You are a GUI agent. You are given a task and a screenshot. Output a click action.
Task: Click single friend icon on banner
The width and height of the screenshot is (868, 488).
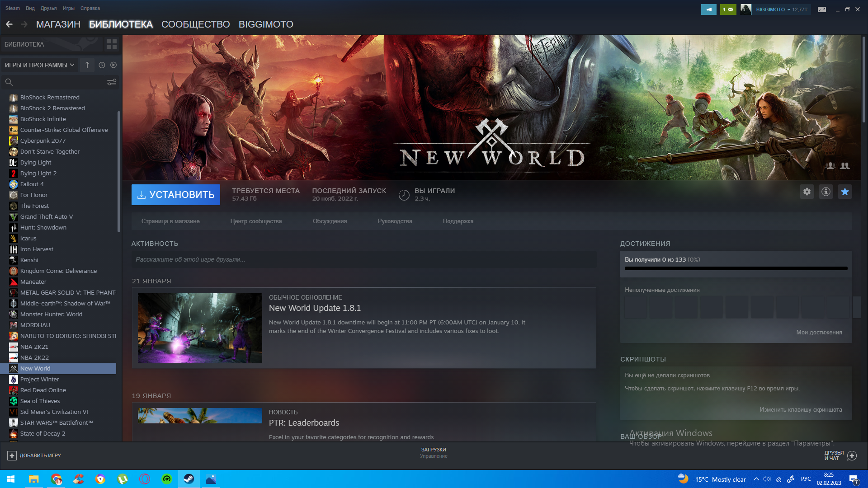click(x=830, y=166)
